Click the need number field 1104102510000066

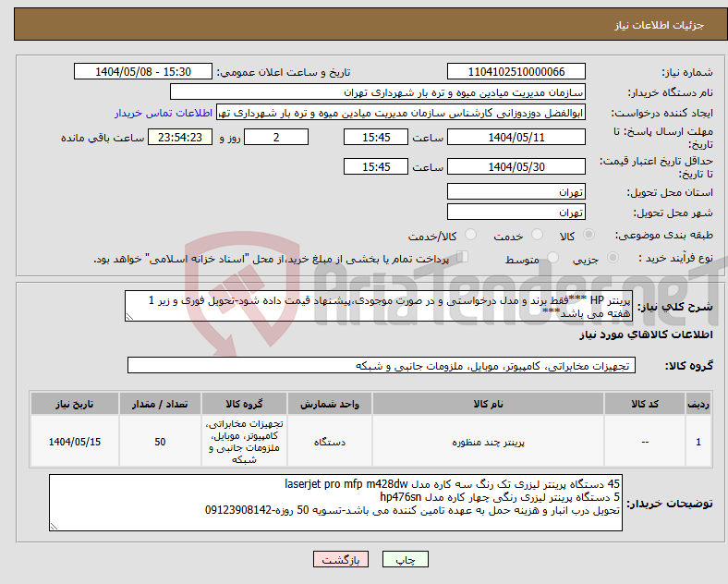point(516,72)
